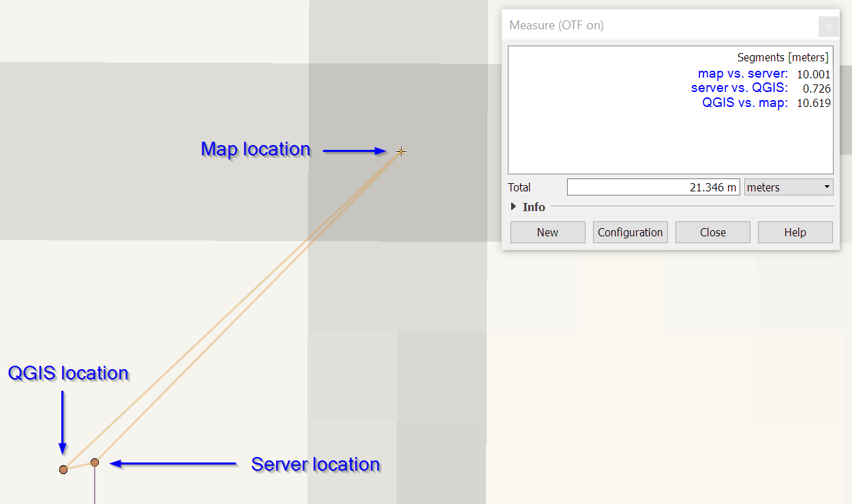Open the meters units dropdown
The width and height of the screenshot is (852, 504).
click(x=788, y=186)
